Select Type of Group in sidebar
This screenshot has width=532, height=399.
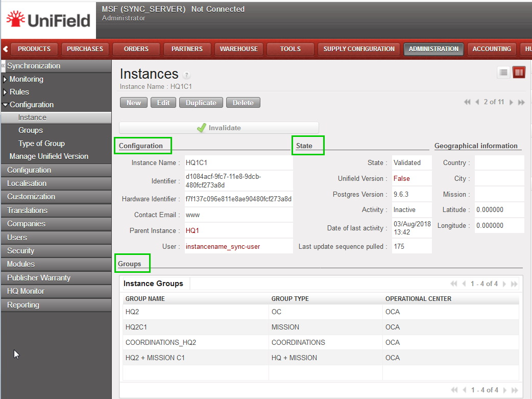pos(41,144)
